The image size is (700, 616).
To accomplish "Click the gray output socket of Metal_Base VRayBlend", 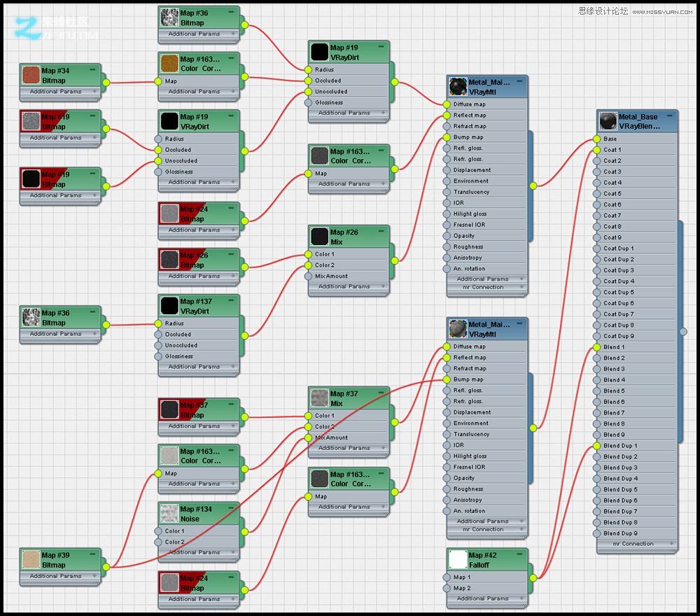I will click(683, 331).
